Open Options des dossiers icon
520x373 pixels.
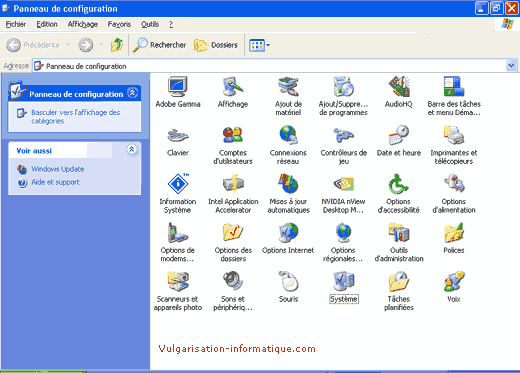[233, 233]
